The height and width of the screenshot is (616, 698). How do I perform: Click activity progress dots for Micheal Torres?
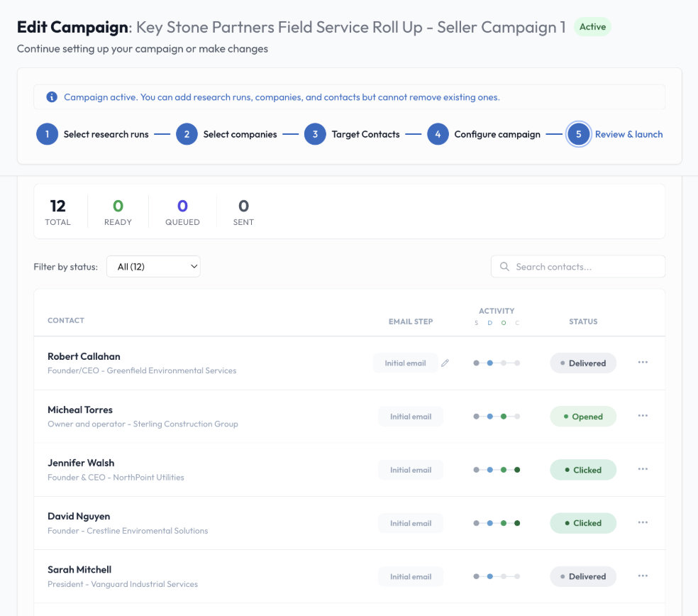click(497, 417)
